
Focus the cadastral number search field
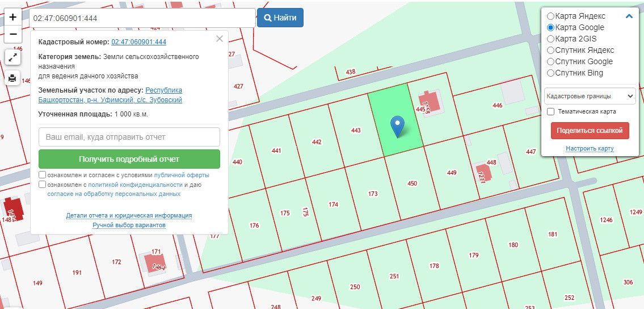(x=142, y=18)
